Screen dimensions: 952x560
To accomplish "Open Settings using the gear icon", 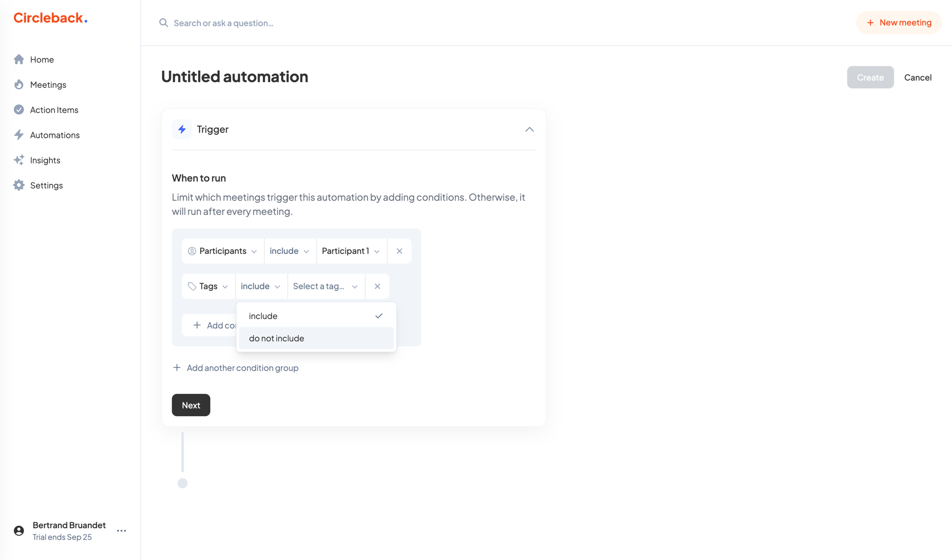I will [x=18, y=185].
